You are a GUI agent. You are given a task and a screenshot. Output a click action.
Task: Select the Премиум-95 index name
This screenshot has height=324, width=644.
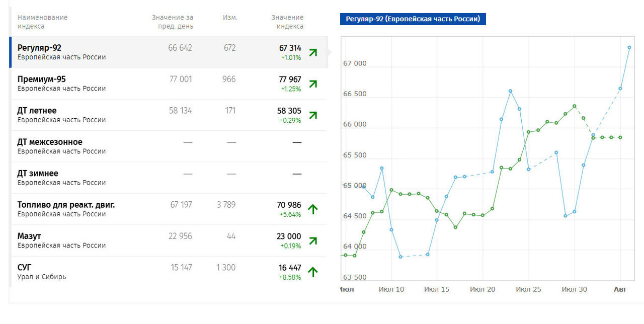click(x=41, y=79)
